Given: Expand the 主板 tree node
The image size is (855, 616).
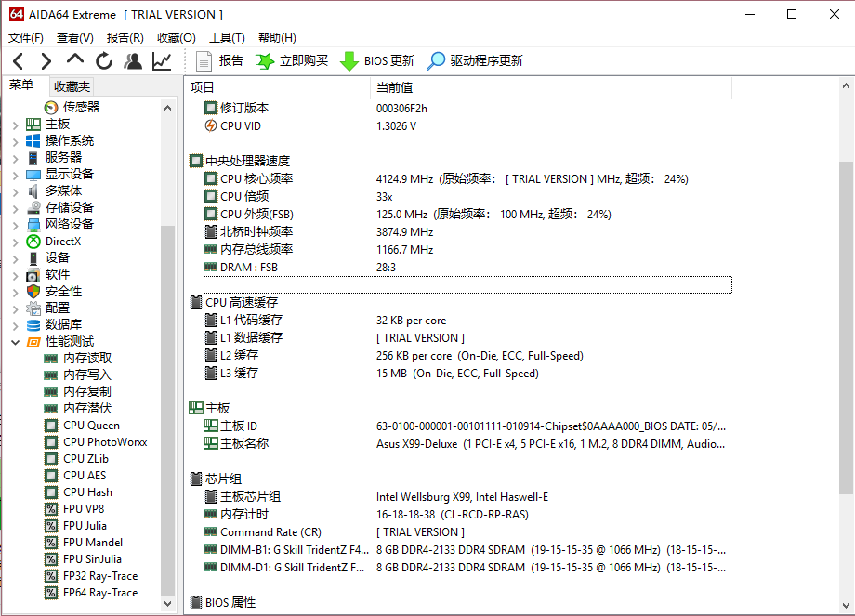Looking at the screenshot, I should point(15,125).
